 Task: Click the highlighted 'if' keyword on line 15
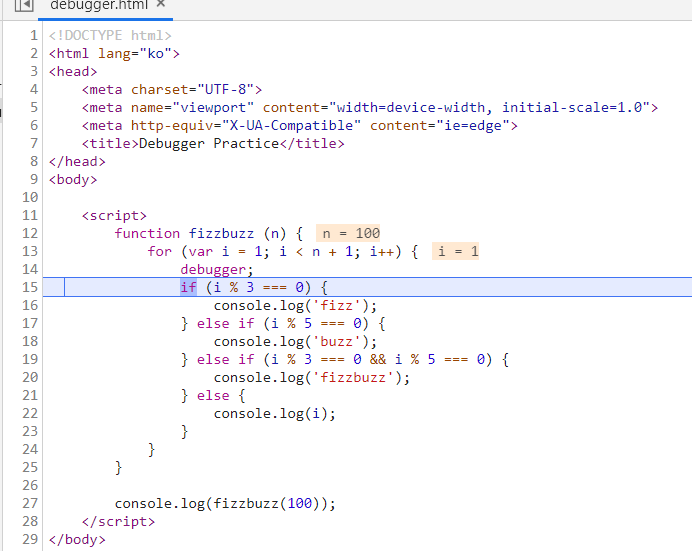click(188, 288)
